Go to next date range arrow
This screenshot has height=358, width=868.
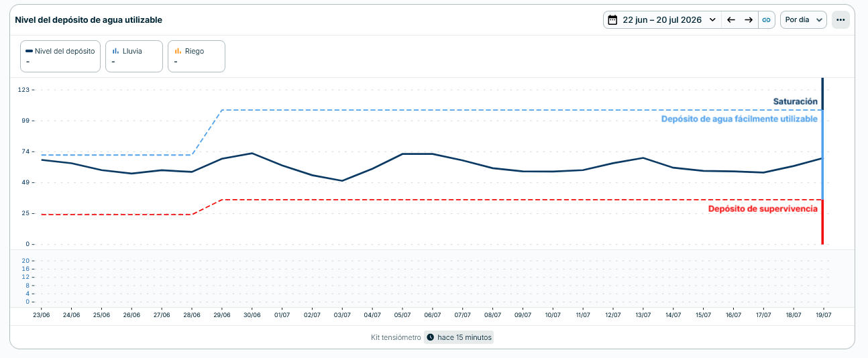(x=749, y=20)
